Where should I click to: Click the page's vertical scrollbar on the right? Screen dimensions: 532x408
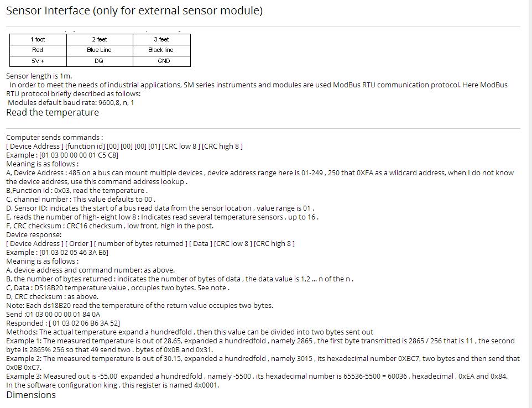click(x=530, y=204)
